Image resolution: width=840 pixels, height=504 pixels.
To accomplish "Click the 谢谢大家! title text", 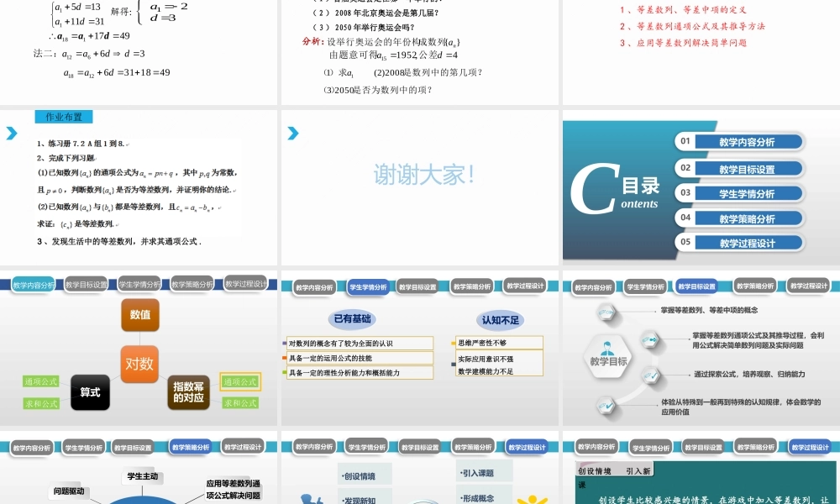I will (423, 175).
